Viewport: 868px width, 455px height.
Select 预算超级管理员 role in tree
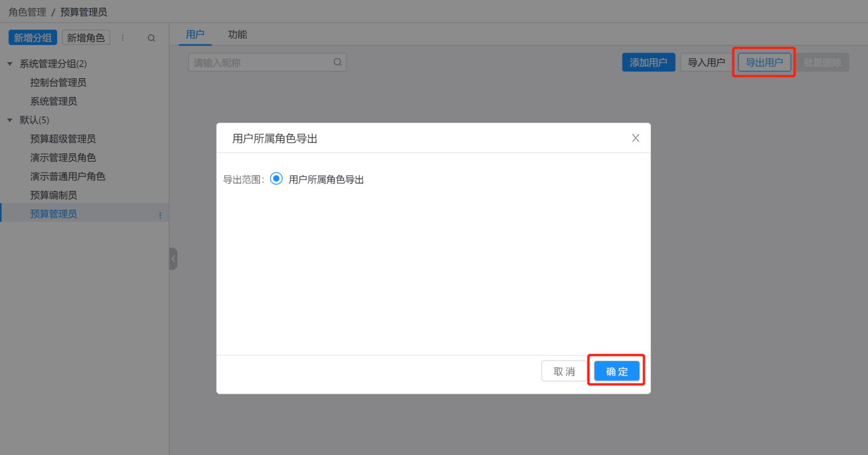(63, 139)
